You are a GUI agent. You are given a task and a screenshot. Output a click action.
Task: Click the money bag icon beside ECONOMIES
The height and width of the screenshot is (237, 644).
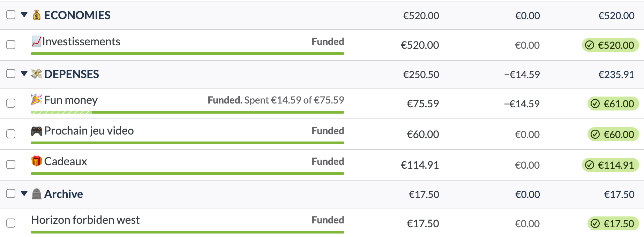point(37,15)
